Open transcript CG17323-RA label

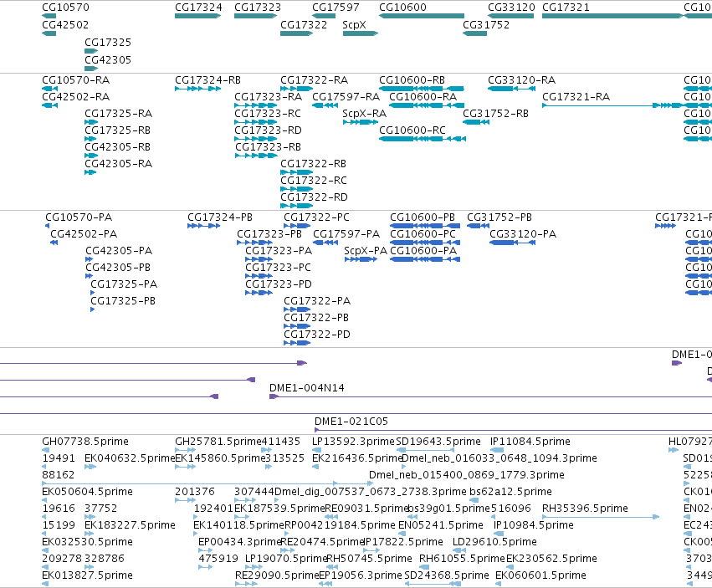pyautogui.click(x=269, y=97)
